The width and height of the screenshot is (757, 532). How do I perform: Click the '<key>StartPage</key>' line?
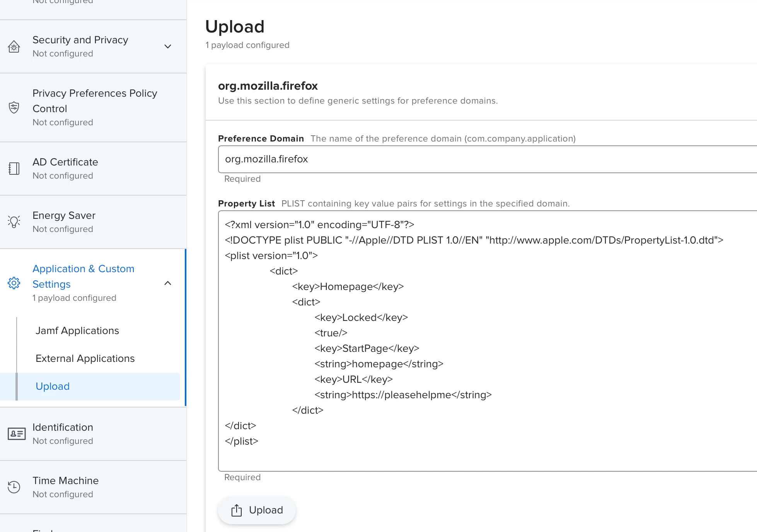(367, 348)
